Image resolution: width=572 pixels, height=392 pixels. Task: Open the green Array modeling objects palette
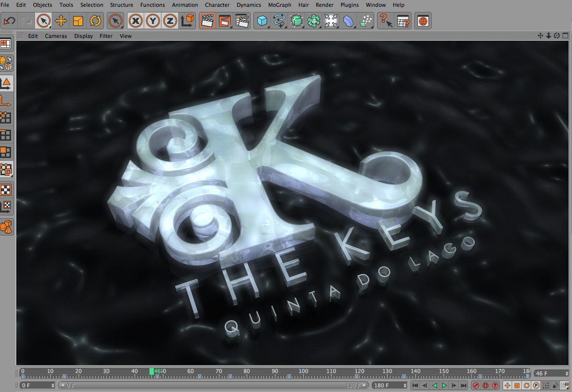314,21
